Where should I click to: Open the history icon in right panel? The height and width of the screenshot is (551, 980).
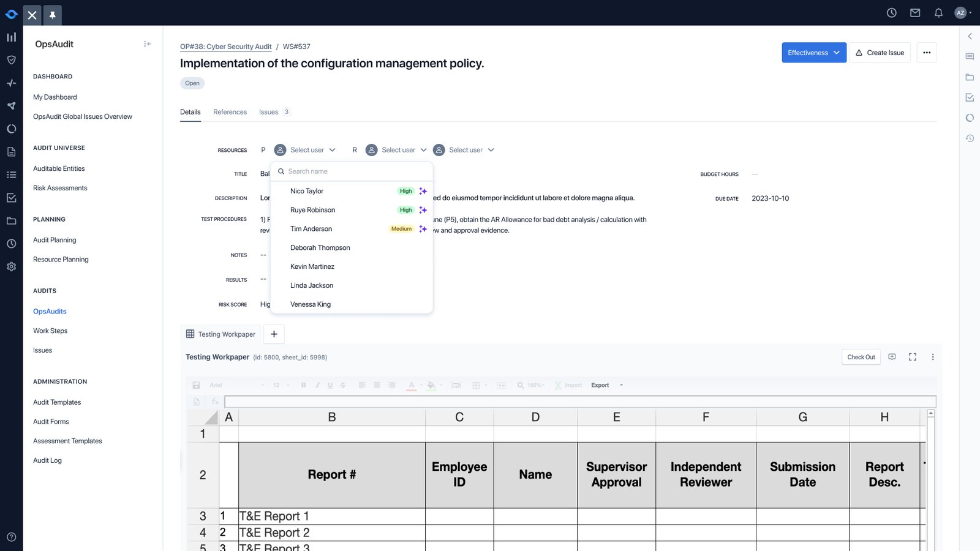[970, 138]
